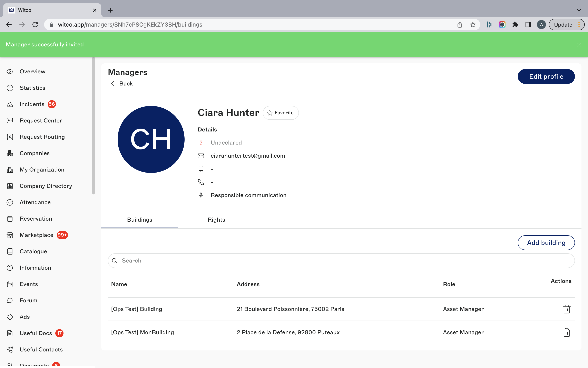Viewport: 588px width, 368px height.
Task: Switch to the Rights tab
Action: (216, 220)
